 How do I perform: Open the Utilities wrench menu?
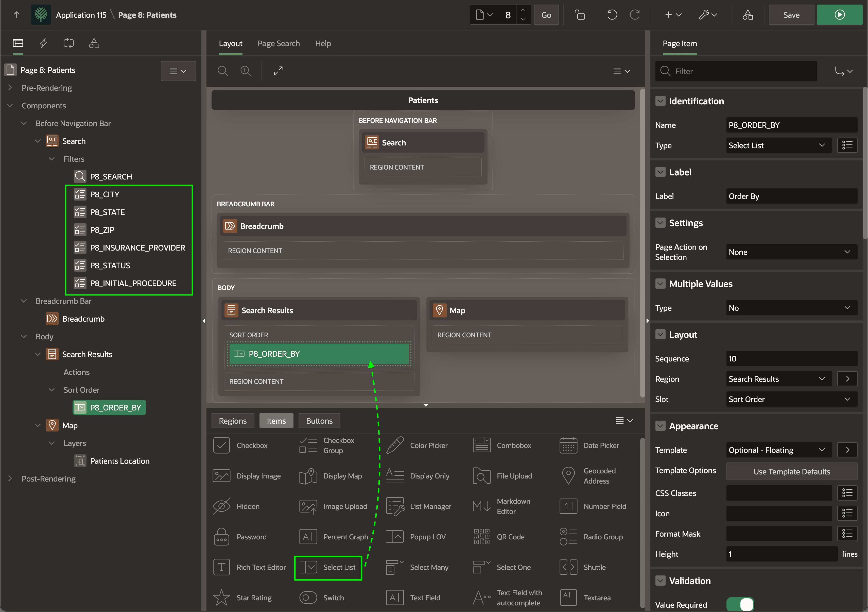pyautogui.click(x=708, y=15)
